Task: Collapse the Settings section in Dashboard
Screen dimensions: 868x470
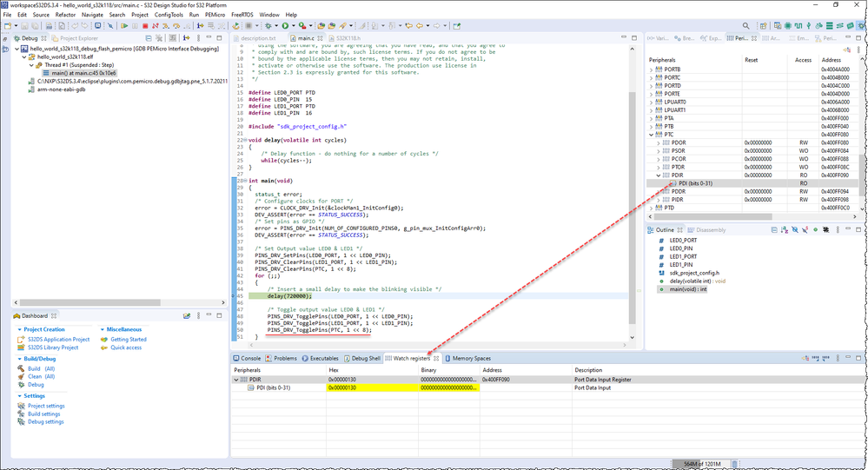Action: pyautogui.click(x=20, y=396)
